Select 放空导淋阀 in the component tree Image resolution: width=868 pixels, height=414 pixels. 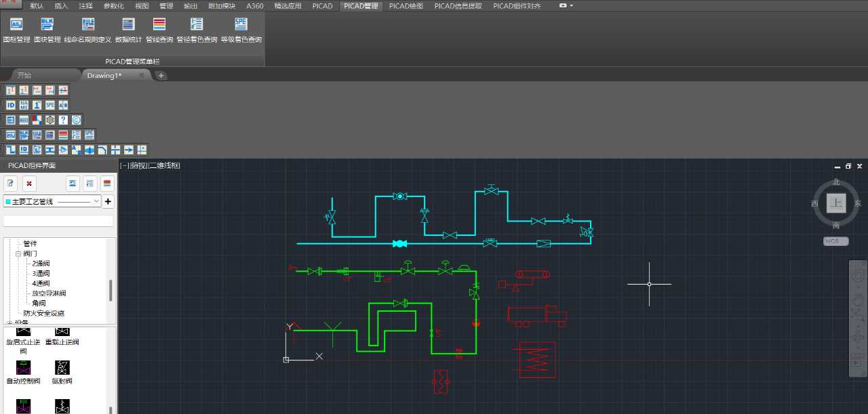point(49,293)
